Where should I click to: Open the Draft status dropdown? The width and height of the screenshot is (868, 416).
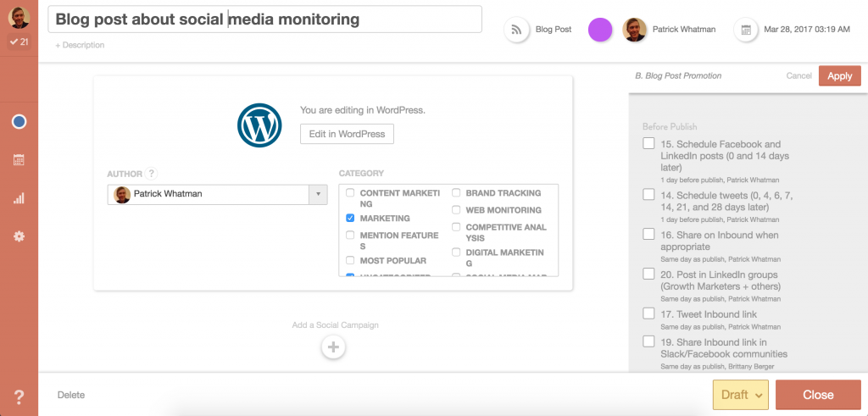pyautogui.click(x=741, y=395)
